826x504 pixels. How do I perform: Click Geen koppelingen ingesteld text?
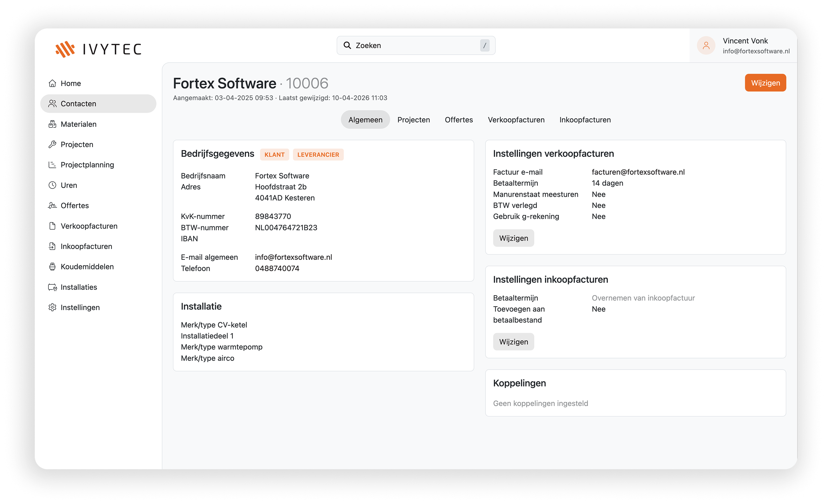[541, 404]
